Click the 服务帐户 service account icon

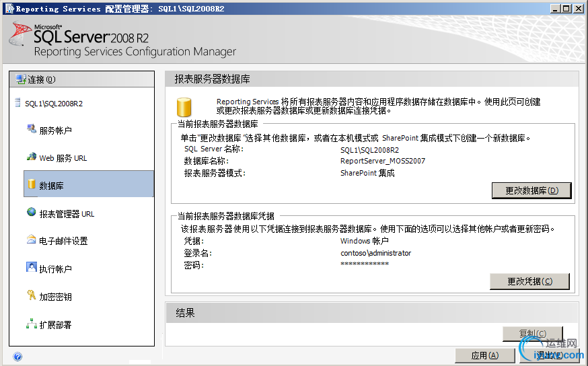(32, 129)
